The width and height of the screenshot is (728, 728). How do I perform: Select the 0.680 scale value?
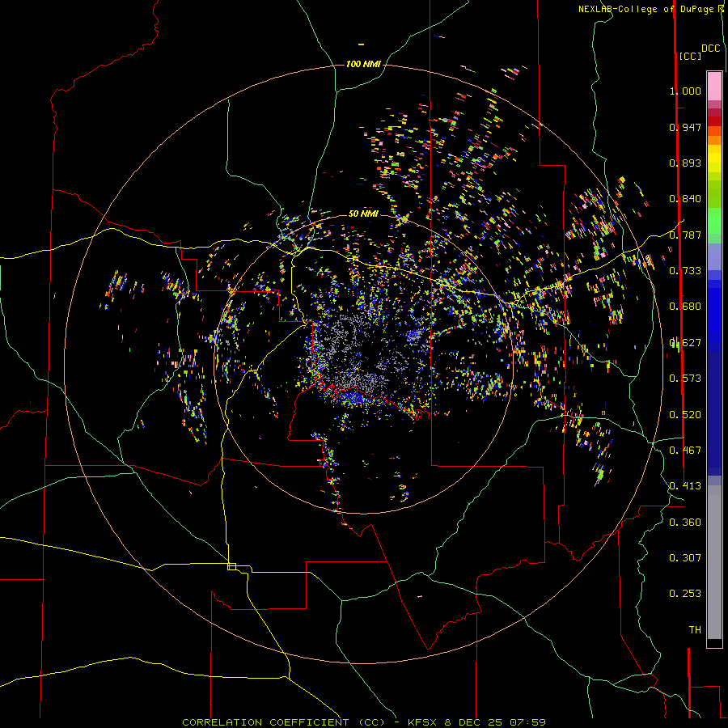(685, 307)
